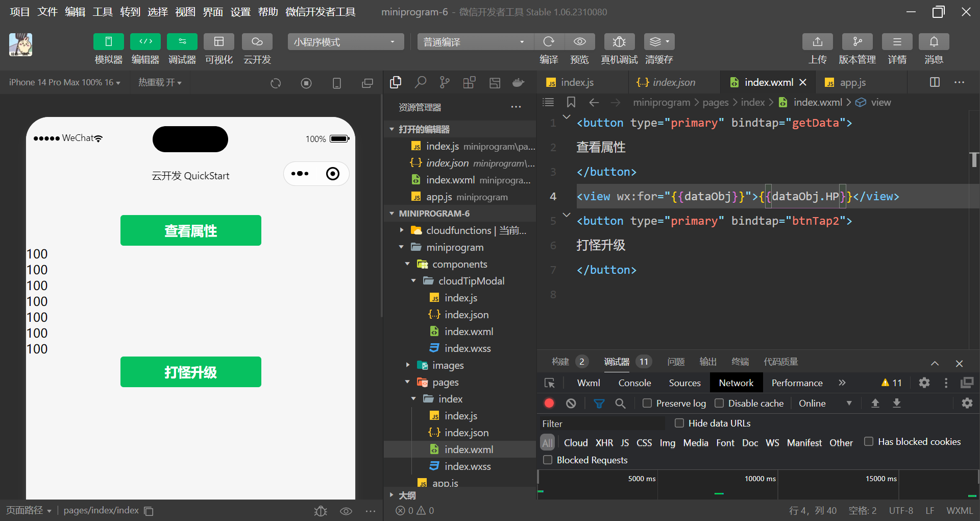
Task: Open the upload icon in toolbar
Action: point(817,42)
